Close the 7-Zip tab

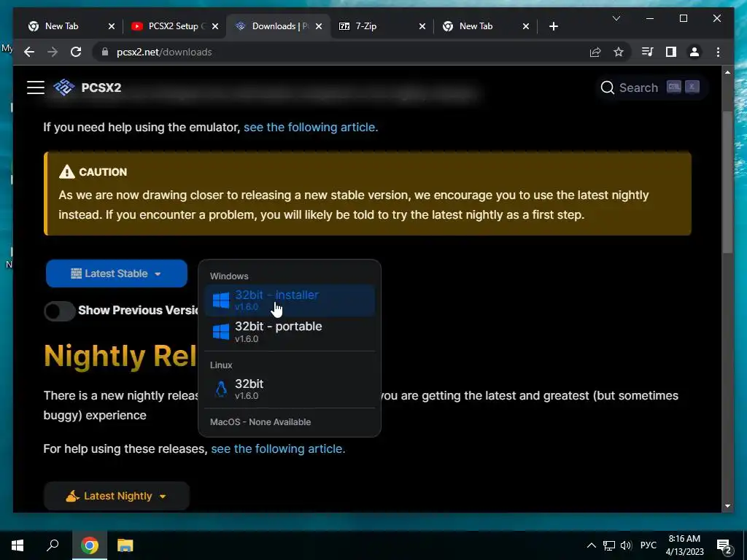coord(422,26)
